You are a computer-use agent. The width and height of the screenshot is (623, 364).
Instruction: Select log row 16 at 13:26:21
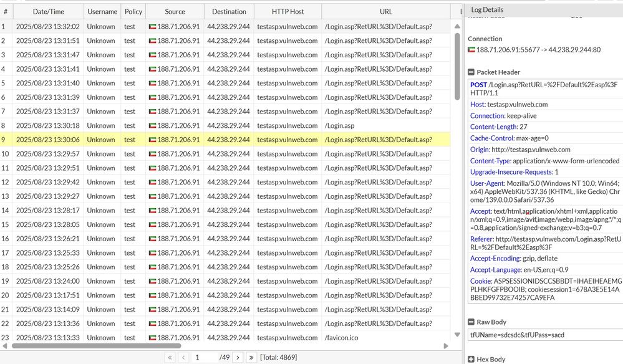click(x=225, y=239)
